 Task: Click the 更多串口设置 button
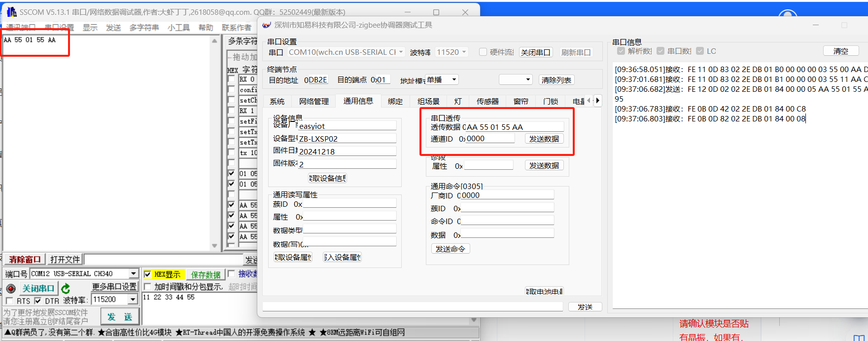(x=114, y=287)
